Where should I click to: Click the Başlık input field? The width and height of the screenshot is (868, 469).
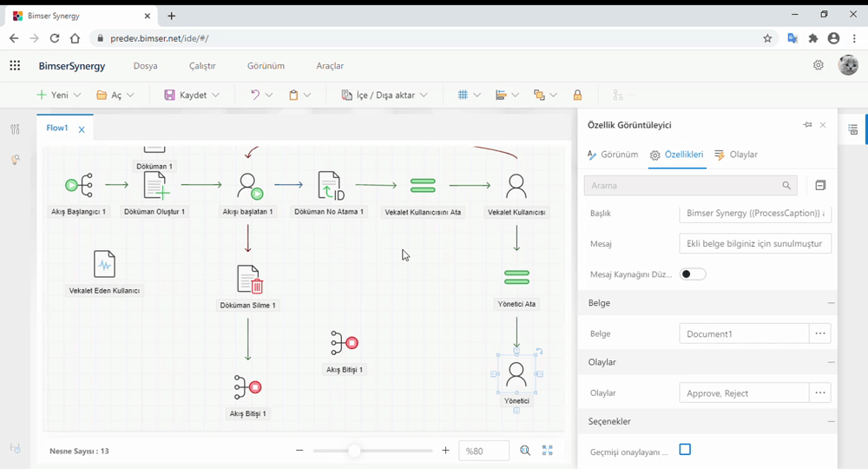coord(755,213)
